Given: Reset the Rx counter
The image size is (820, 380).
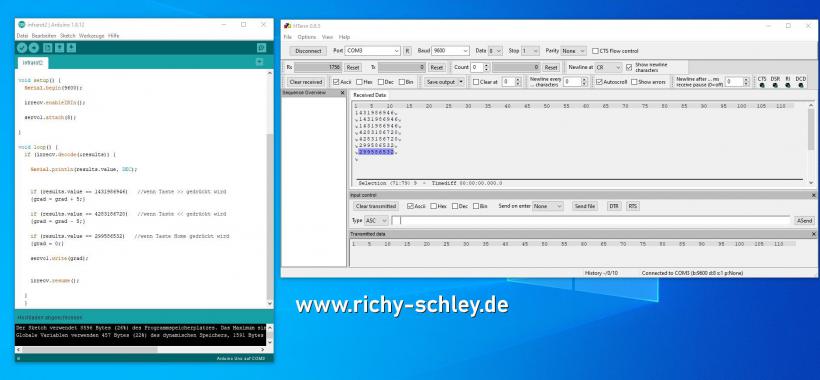Looking at the screenshot, I should tap(353, 67).
